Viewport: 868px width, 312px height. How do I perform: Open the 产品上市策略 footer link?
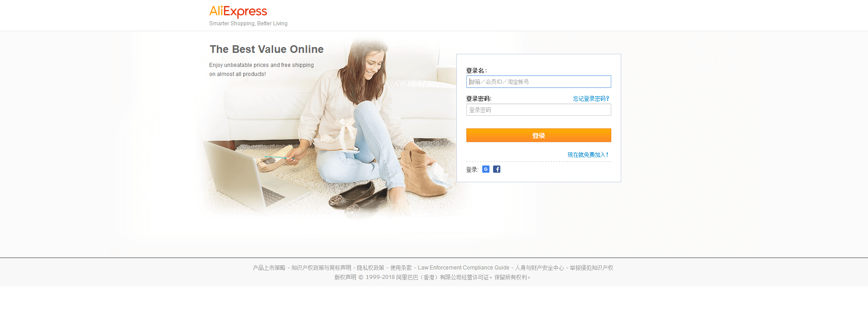[269, 268]
